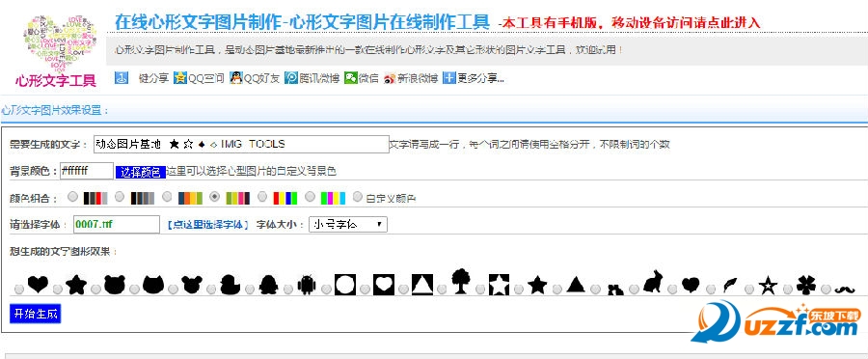The width and height of the screenshot is (868, 359).
Task: Expand 更多分享 sharing options
Action: pyautogui.click(x=474, y=79)
